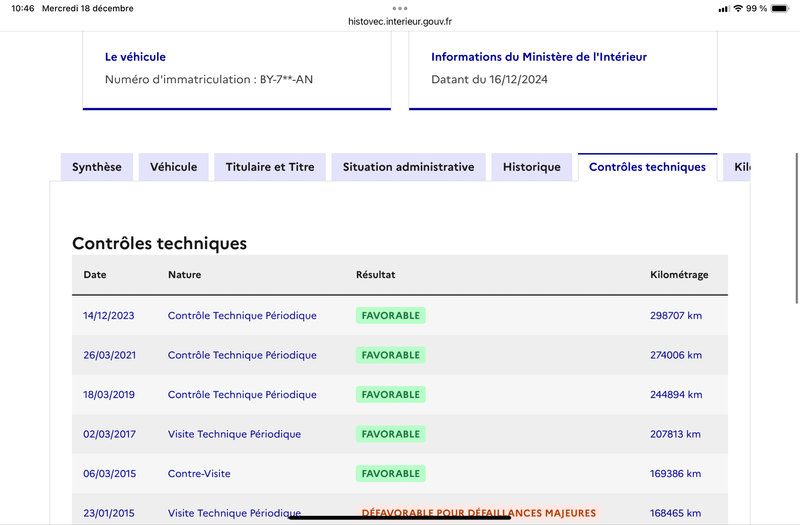
Task: Open the Synthèse tab
Action: [x=96, y=167]
